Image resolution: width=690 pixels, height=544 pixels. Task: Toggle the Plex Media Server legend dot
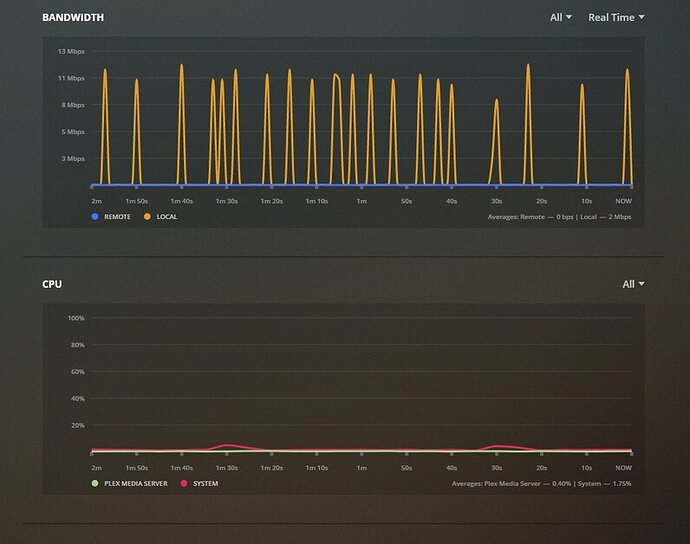pyautogui.click(x=95, y=483)
